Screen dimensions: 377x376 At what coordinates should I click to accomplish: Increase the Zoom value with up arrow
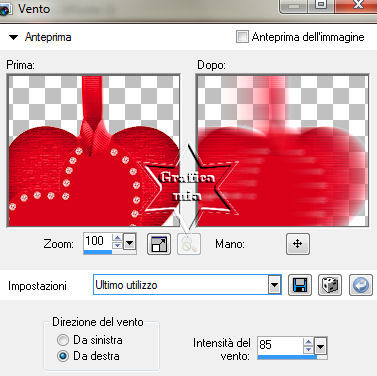click(x=117, y=238)
